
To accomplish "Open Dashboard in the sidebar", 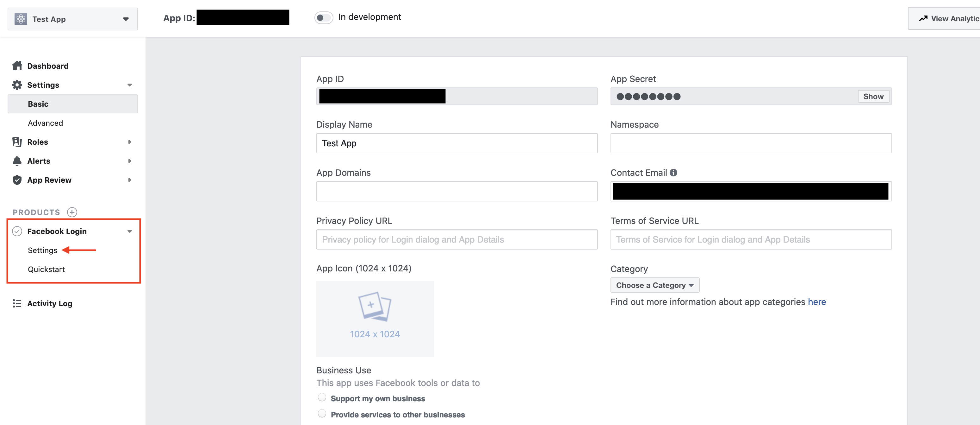I will point(48,66).
